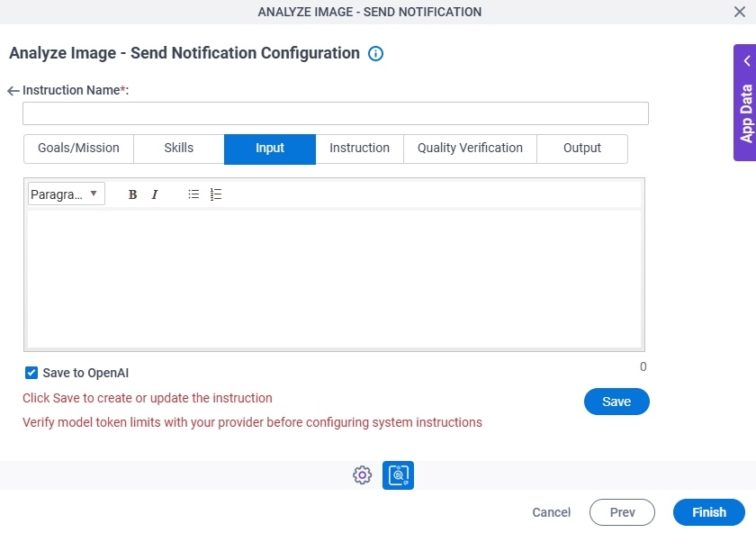Switch to the Skills tab
This screenshot has height=533, width=756.
pyautogui.click(x=179, y=148)
